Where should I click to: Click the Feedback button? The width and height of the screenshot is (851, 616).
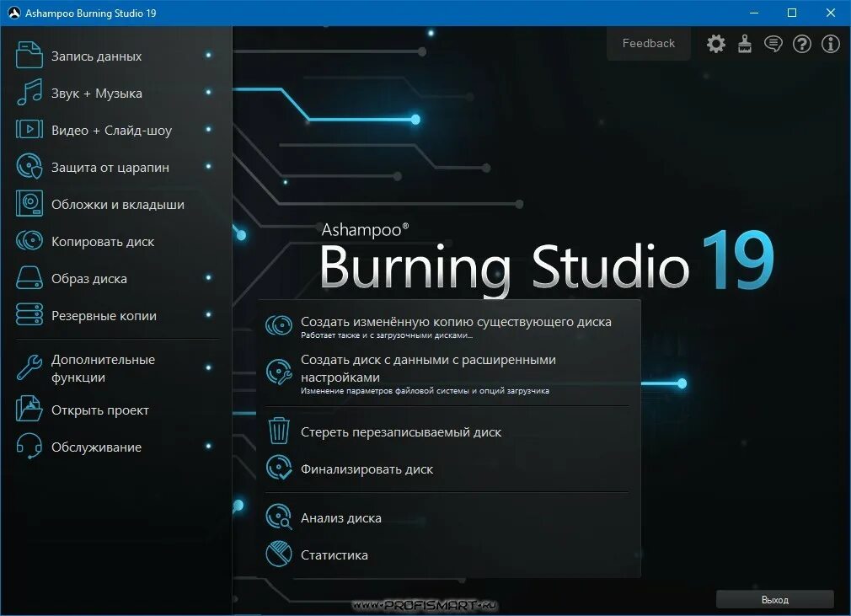(x=649, y=44)
